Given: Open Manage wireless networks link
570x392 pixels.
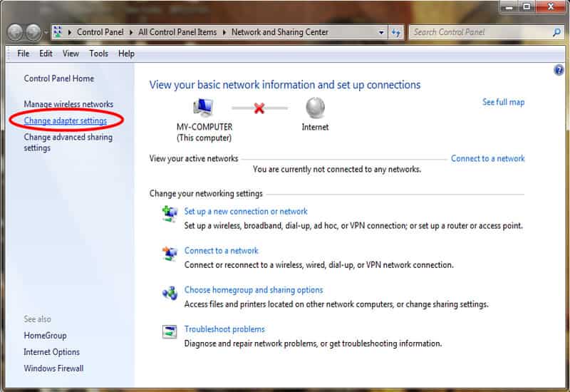Looking at the screenshot, I should [68, 104].
